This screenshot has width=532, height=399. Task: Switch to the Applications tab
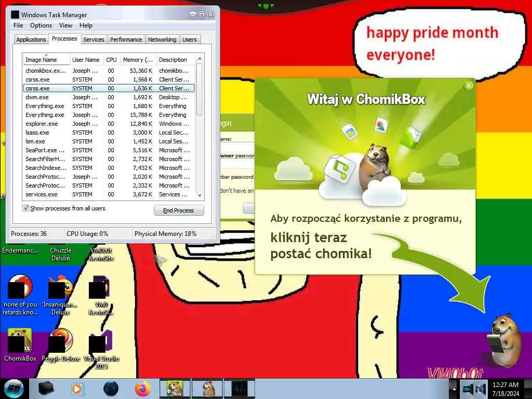31,39
